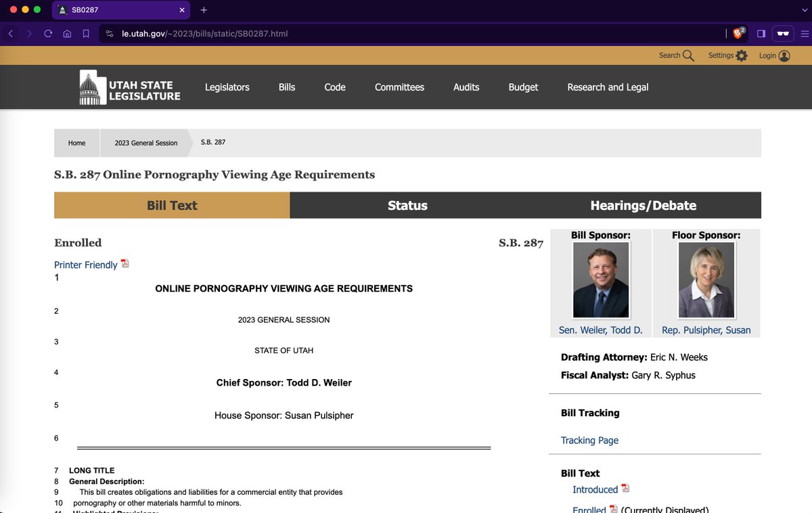Click the S.B. 287 breadcrumb
This screenshot has height=513, width=812.
pos(213,142)
